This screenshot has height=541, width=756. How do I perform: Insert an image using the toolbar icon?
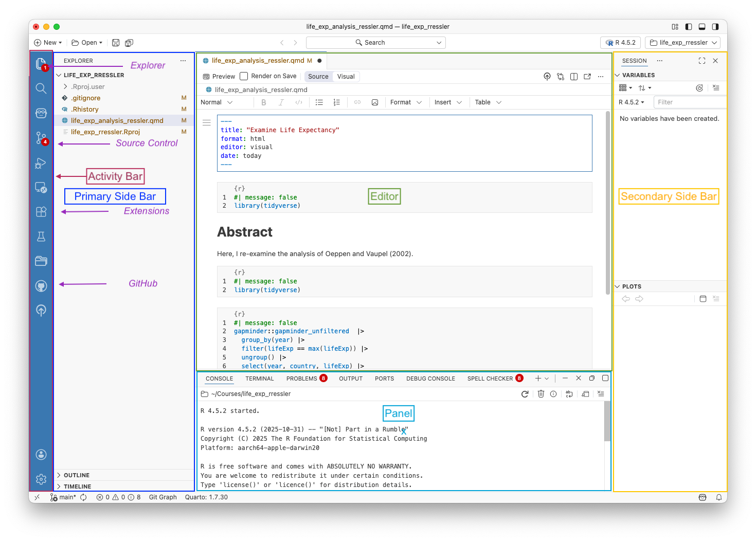[375, 102]
